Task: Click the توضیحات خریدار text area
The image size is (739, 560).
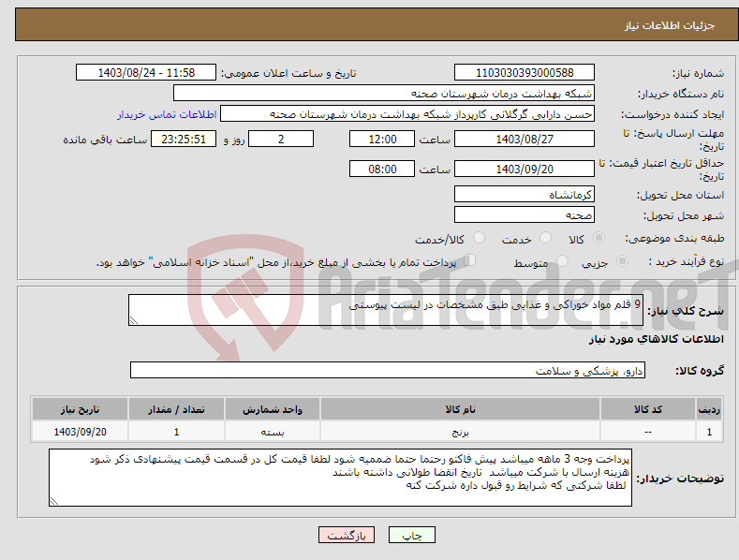Action: [340, 478]
